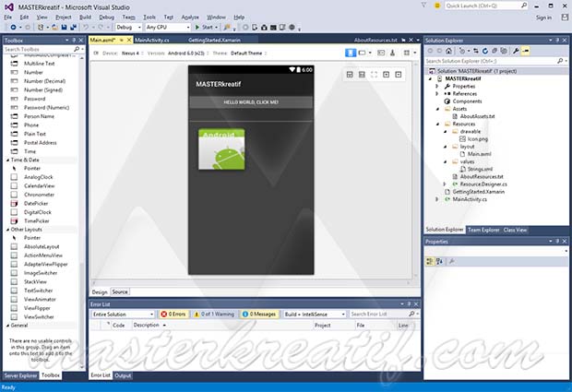Click the Alphabetical sort icon in Properties panel
The height and width of the screenshot is (392, 572).
tap(439, 261)
